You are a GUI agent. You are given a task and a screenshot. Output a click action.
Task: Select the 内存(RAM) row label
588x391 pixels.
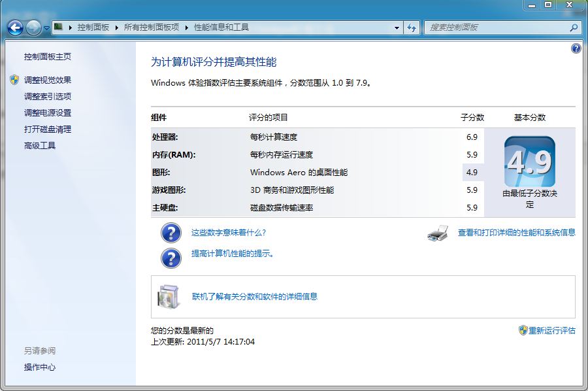(x=174, y=154)
